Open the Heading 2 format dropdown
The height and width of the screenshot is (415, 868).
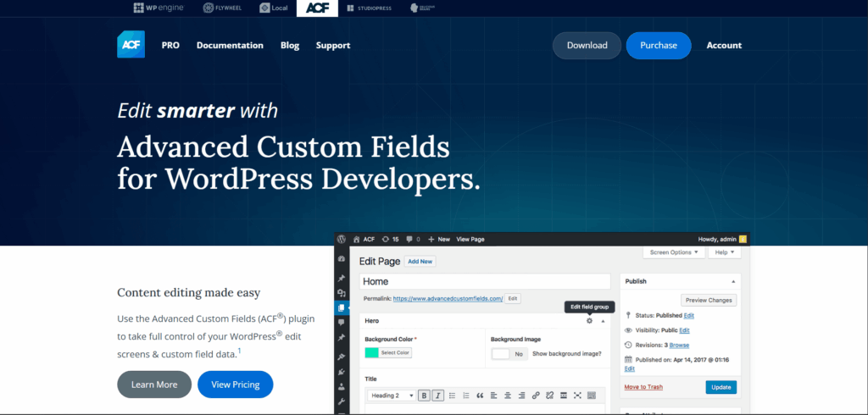[392, 396]
